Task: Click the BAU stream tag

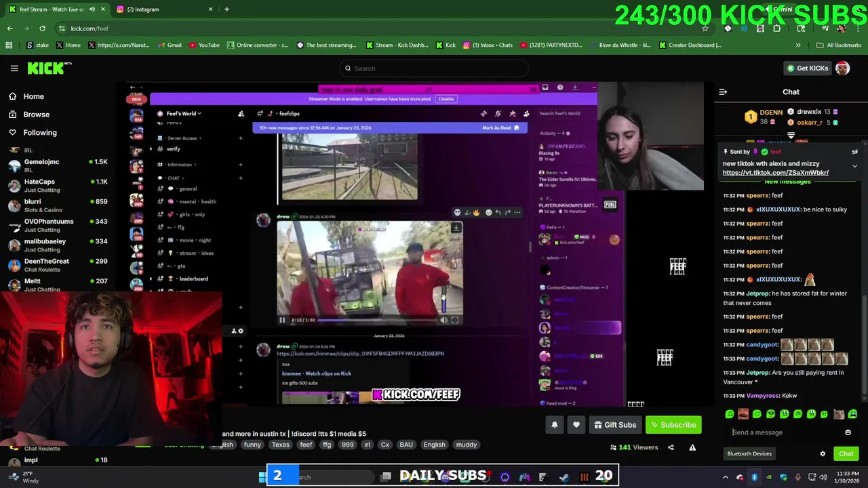Action: coord(406,445)
